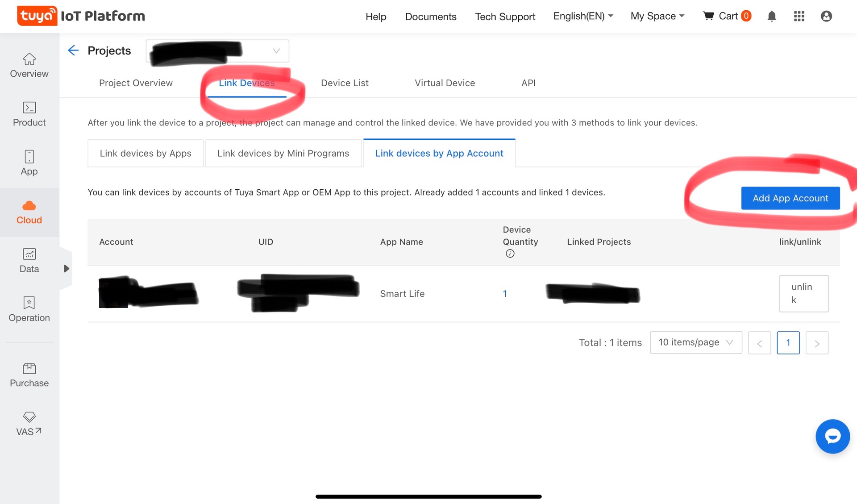The image size is (857, 504).
Task: Open the user profile avatar icon
Action: point(826,17)
